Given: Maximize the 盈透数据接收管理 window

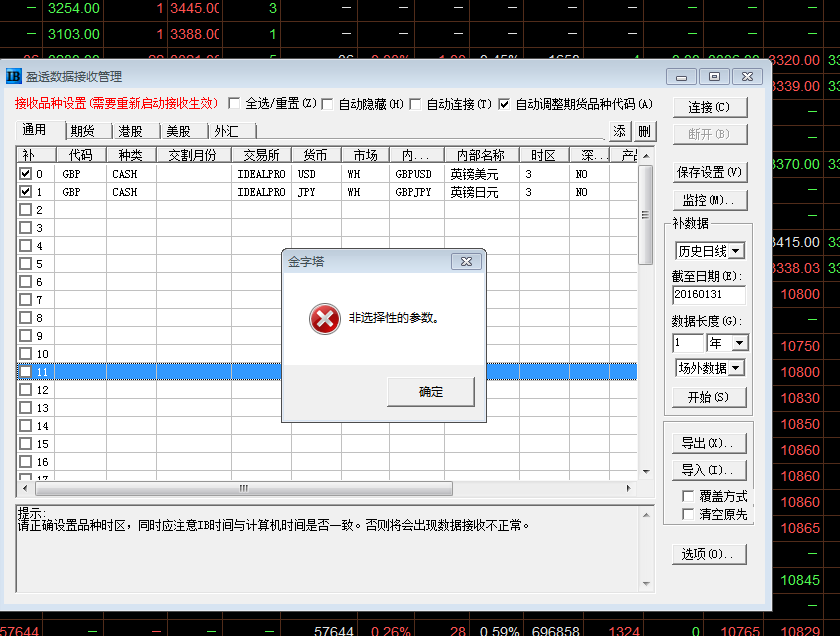Looking at the screenshot, I should tap(714, 77).
